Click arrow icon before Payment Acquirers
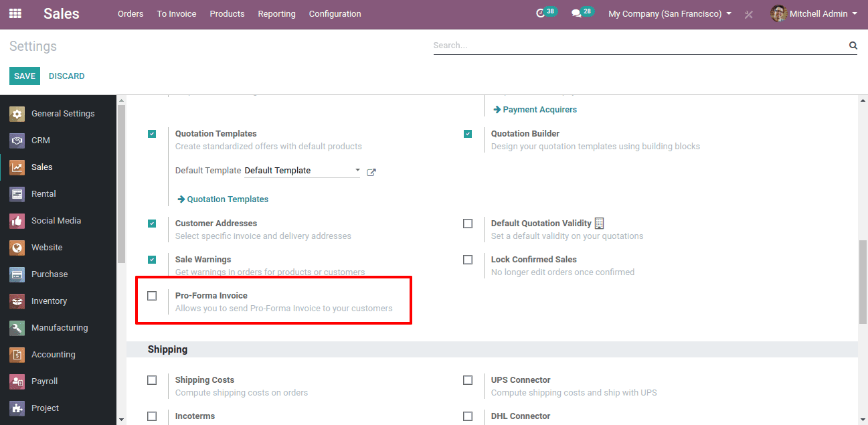 (x=497, y=109)
